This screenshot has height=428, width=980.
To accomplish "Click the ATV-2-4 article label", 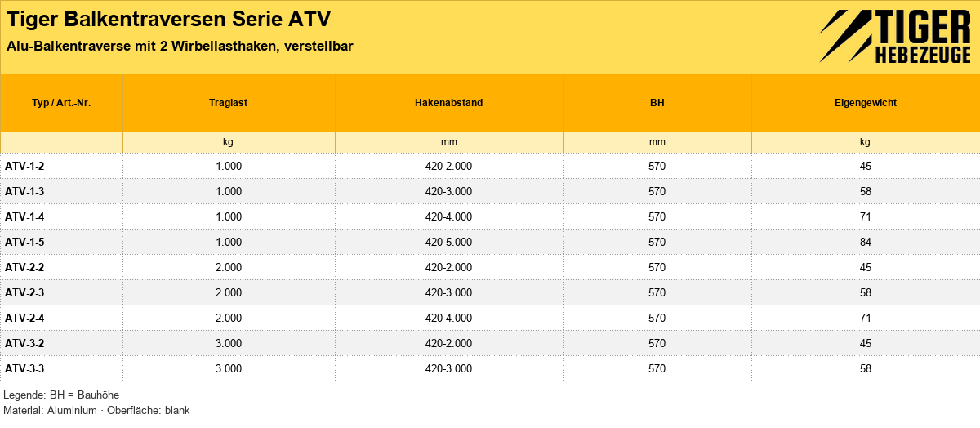I will [24, 318].
